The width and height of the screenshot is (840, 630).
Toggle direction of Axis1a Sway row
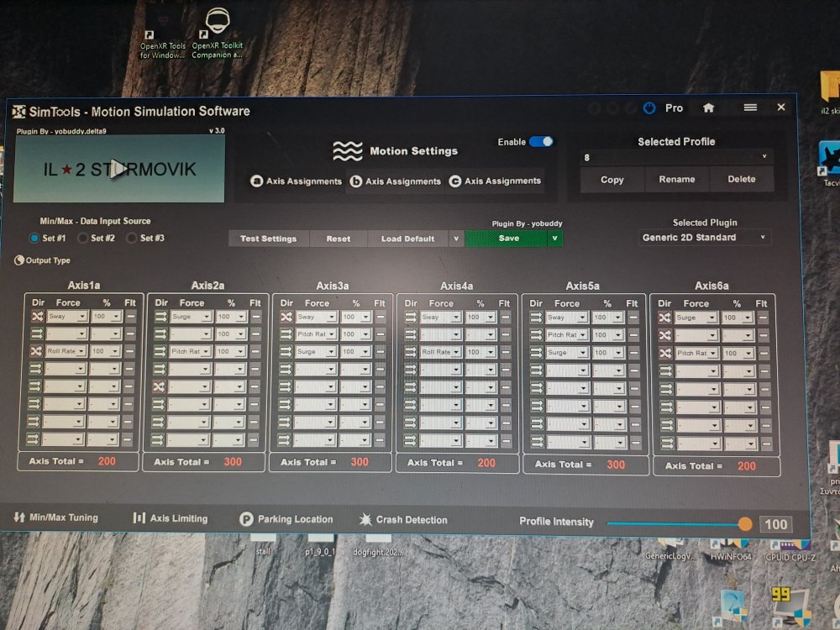point(37,316)
